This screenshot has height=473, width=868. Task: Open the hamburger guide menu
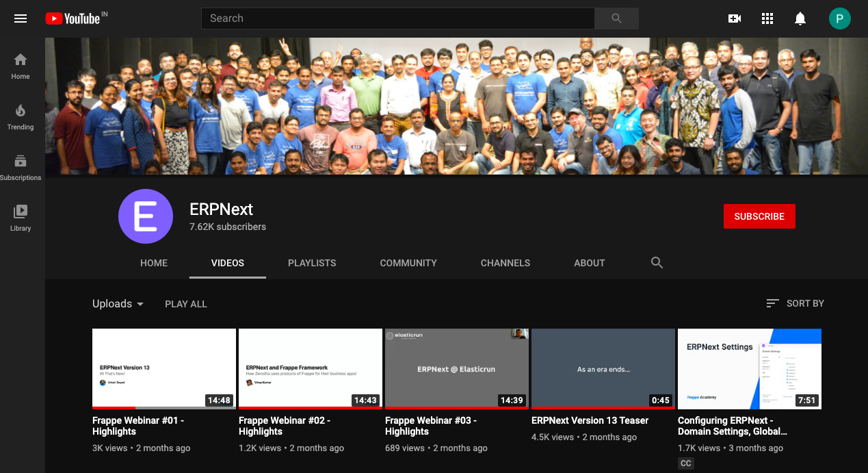tap(21, 18)
